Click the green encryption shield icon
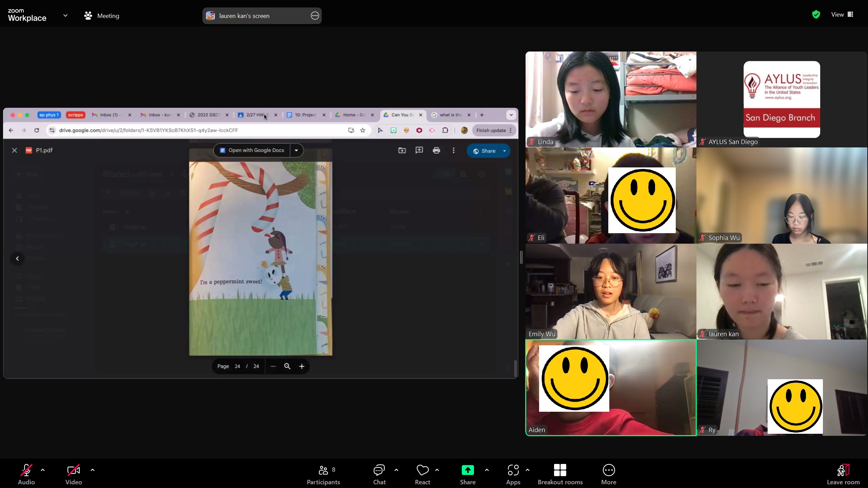The height and width of the screenshot is (488, 868). tap(816, 15)
